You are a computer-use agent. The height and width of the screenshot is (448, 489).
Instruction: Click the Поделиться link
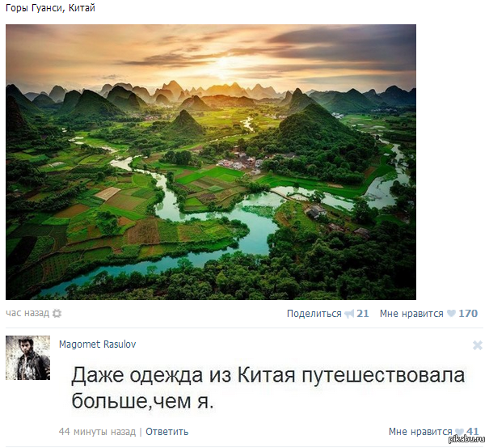click(314, 314)
